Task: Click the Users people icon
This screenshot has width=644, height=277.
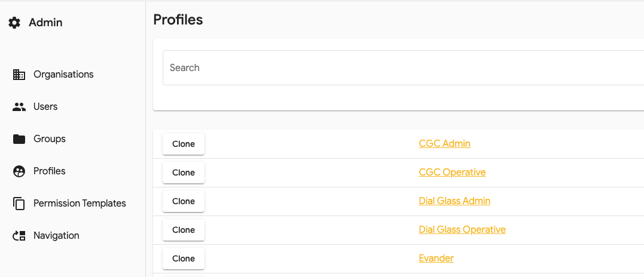Action: coord(19,107)
